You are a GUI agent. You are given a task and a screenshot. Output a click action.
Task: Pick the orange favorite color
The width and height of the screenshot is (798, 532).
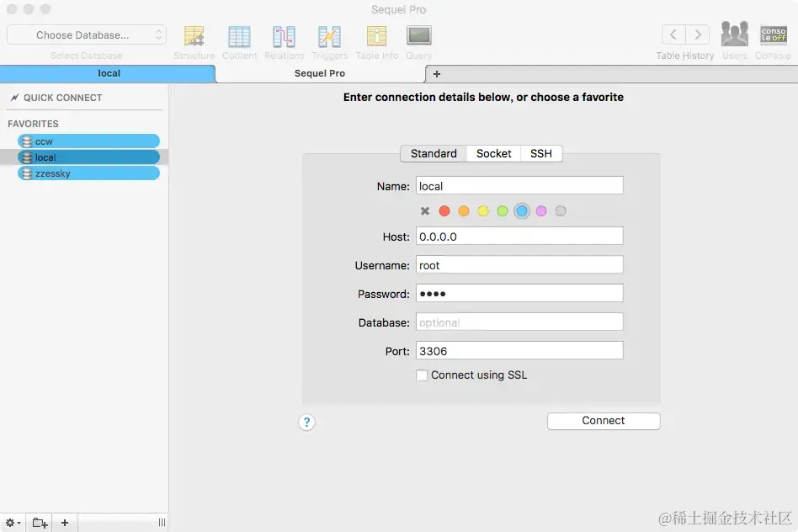(x=464, y=210)
